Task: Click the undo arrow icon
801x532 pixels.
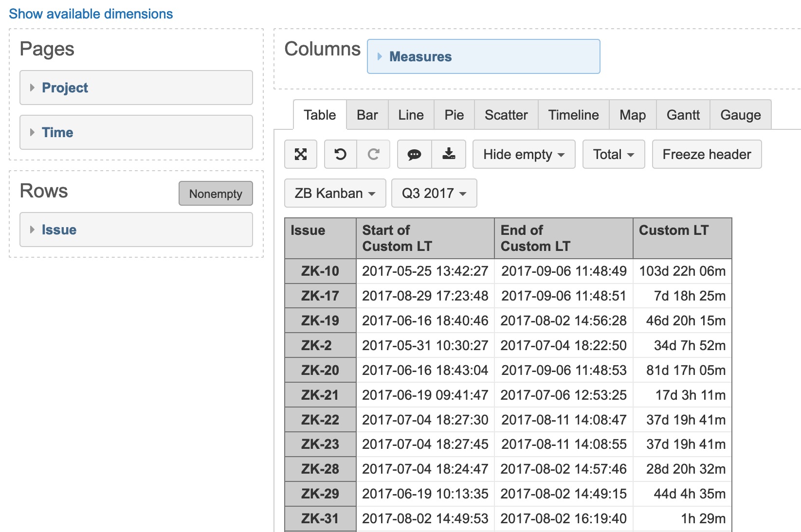Action: coord(341,154)
